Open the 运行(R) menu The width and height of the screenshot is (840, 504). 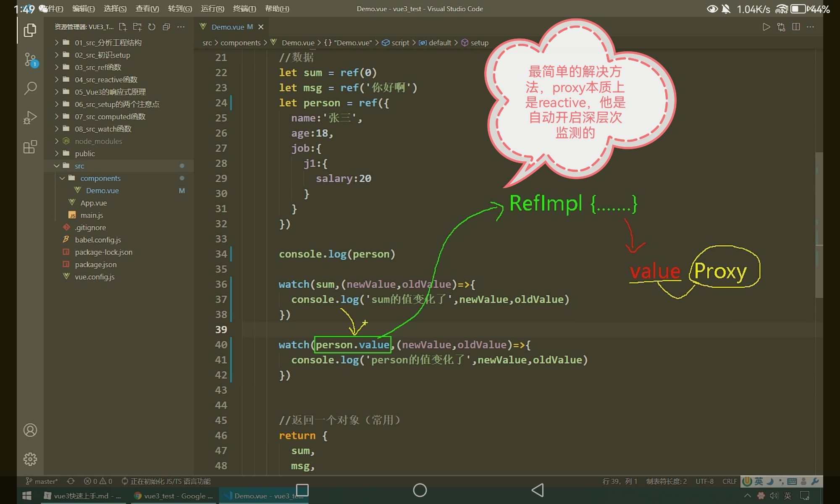pos(213,8)
